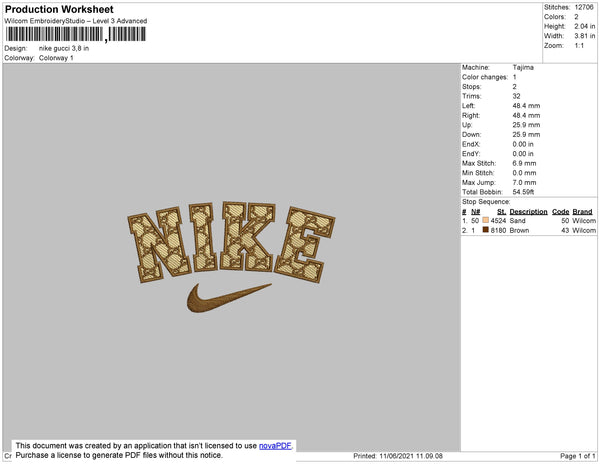Select the Color changes value 1
The width and height of the screenshot is (600, 464).
pos(514,77)
